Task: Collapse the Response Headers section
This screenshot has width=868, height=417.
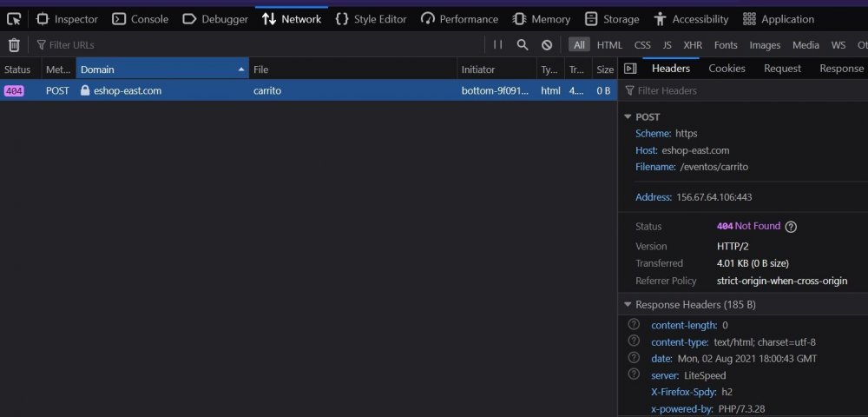Action: point(628,305)
